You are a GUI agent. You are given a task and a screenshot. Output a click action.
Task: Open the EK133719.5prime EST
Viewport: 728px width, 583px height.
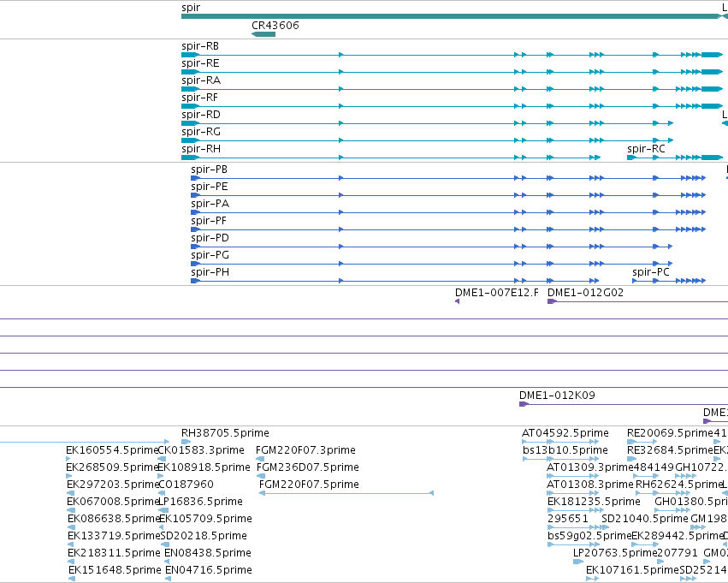pos(114,536)
